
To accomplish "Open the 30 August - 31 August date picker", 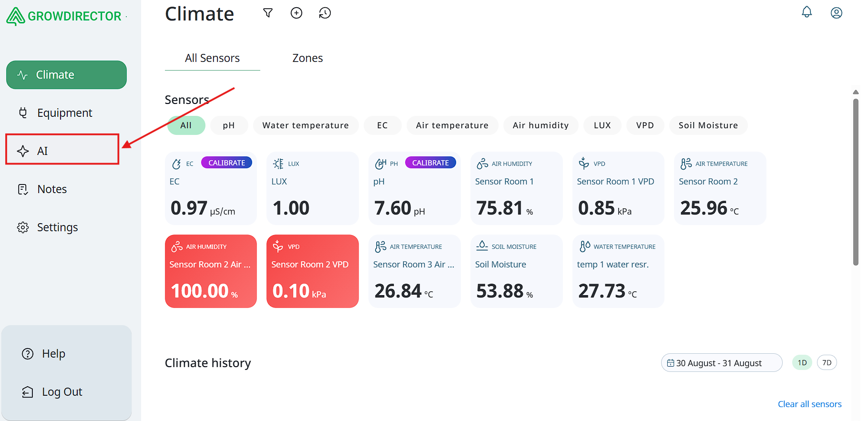I will pos(721,363).
